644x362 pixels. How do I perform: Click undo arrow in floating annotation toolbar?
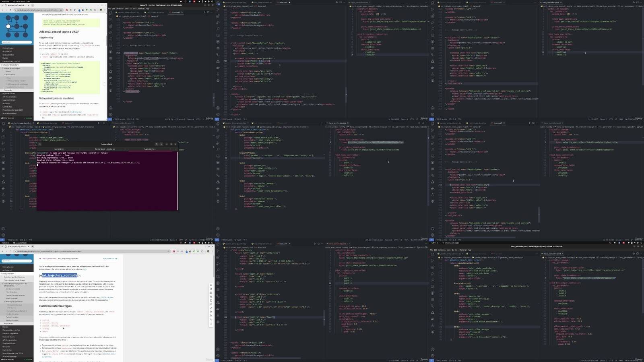coord(211,319)
